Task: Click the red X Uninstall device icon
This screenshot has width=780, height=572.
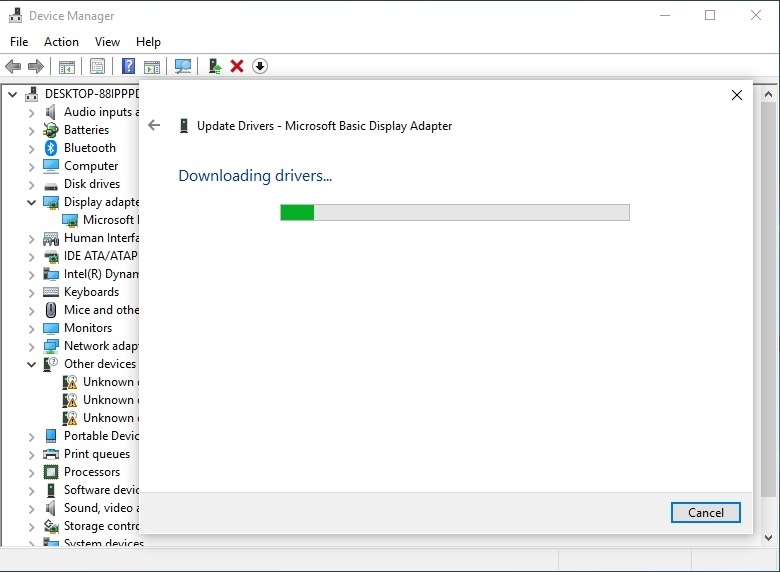Action: point(237,66)
